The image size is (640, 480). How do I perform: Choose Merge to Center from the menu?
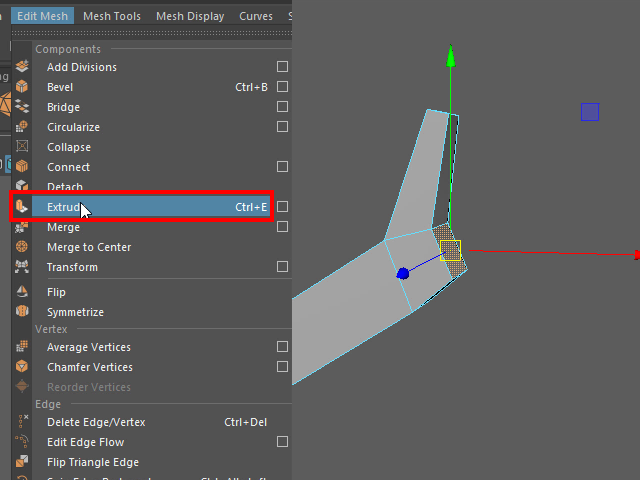coord(89,247)
